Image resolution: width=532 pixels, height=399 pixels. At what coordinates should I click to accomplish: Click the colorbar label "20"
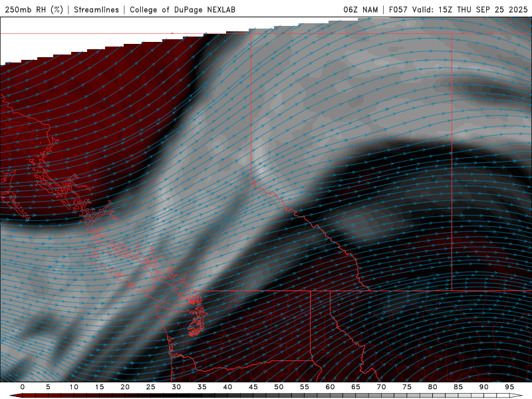pos(125,387)
